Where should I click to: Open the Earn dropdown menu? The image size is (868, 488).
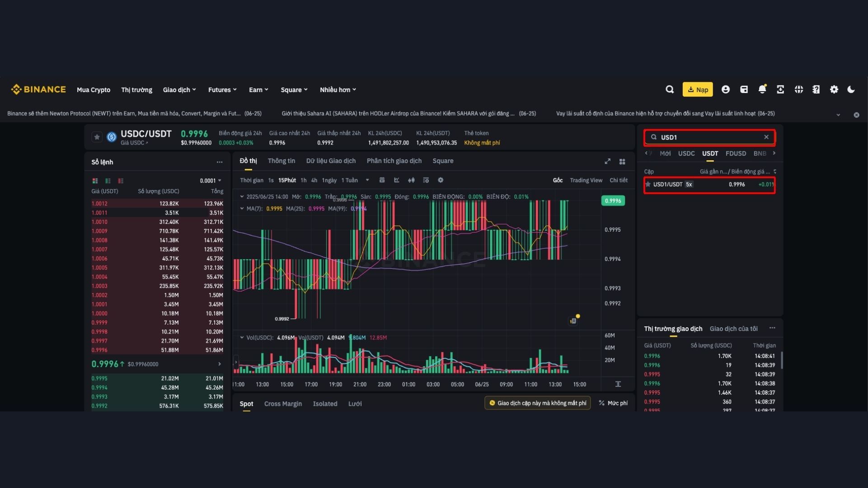click(258, 90)
